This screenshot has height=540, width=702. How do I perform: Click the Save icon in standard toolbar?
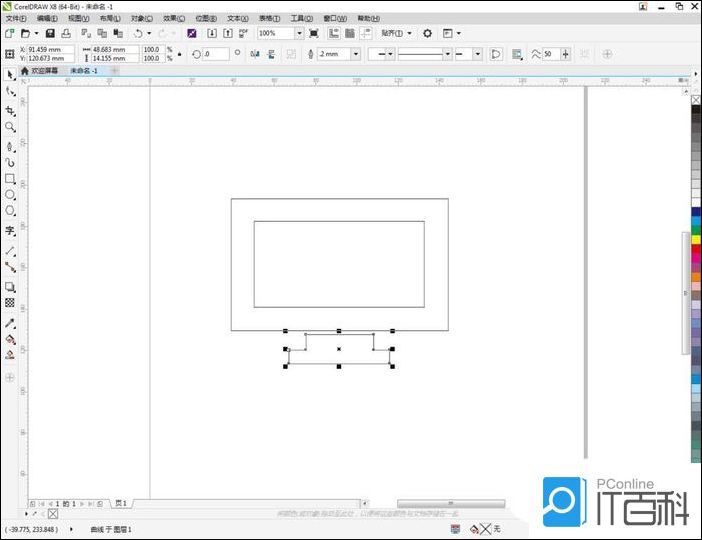pyautogui.click(x=50, y=33)
